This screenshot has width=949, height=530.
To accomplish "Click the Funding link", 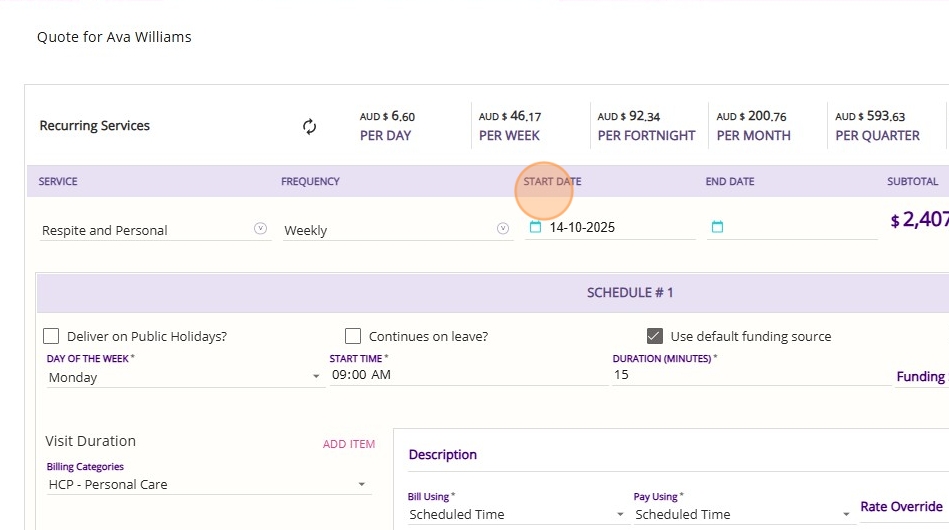I will (x=920, y=377).
